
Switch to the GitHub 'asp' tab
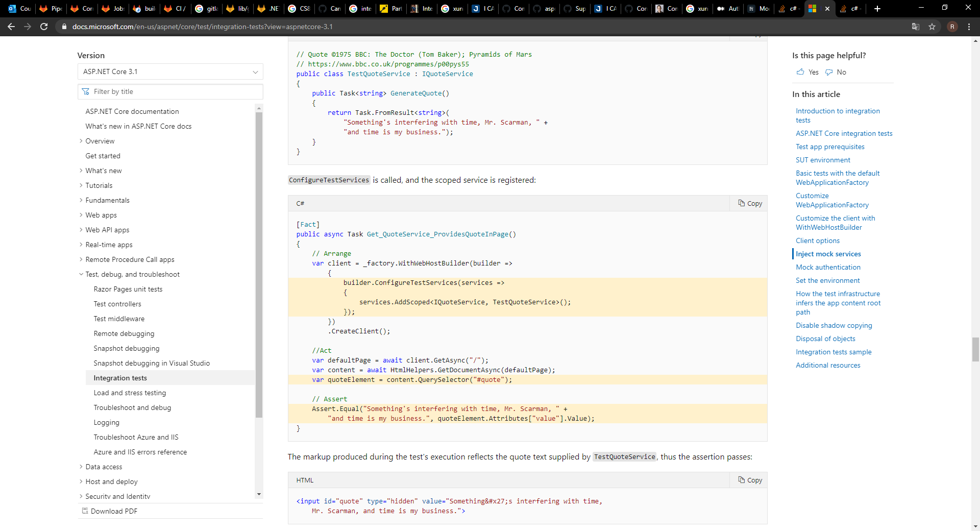[544, 8]
